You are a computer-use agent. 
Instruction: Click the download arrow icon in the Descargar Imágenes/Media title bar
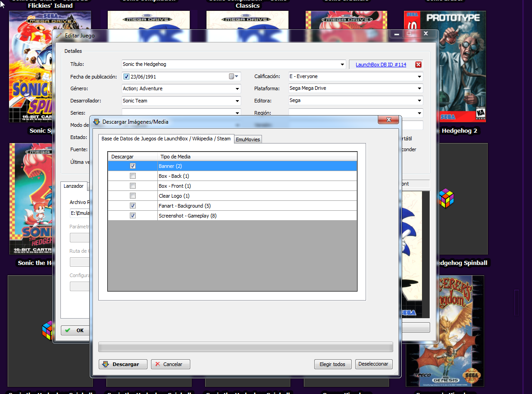[96, 121]
